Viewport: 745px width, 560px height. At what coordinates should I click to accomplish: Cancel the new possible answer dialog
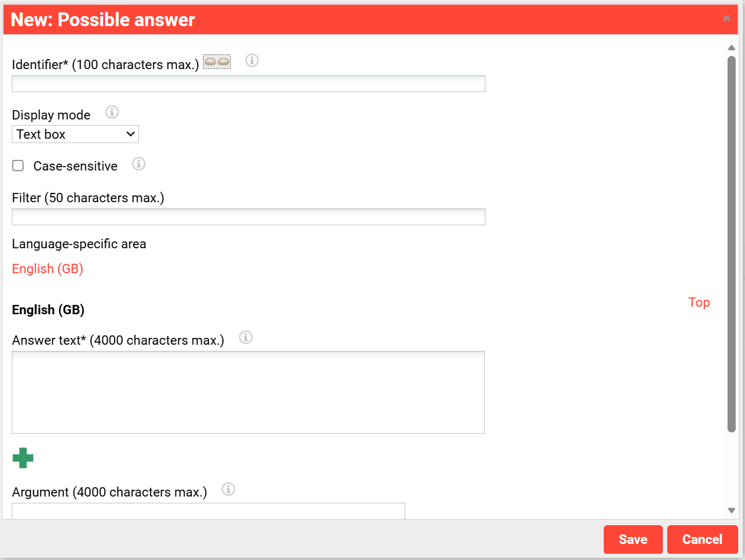coord(702,539)
